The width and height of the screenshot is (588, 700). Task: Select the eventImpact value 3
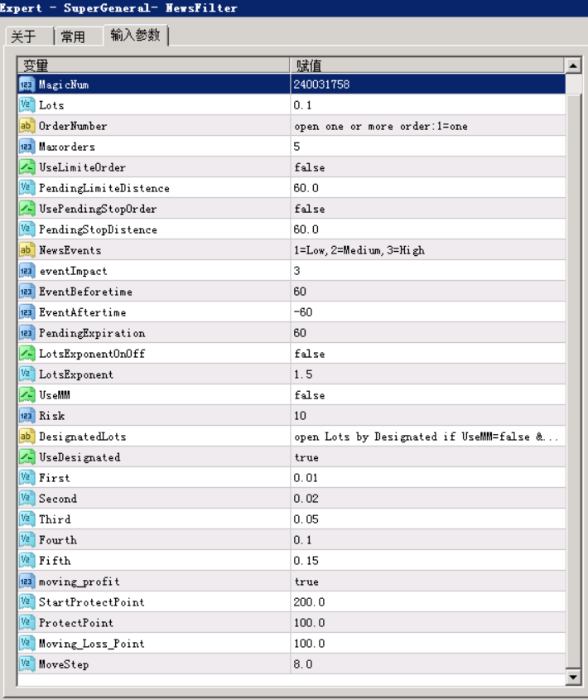tap(297, 271)
